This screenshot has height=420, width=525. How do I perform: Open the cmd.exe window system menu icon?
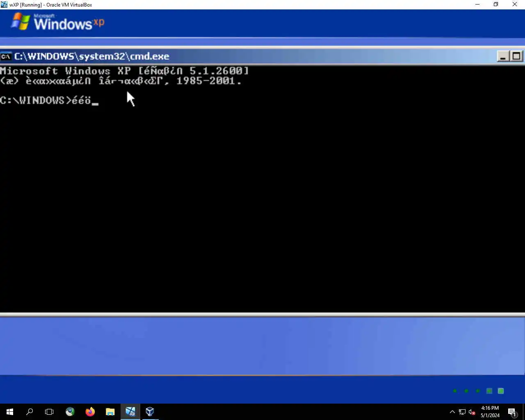pos(6,56)
